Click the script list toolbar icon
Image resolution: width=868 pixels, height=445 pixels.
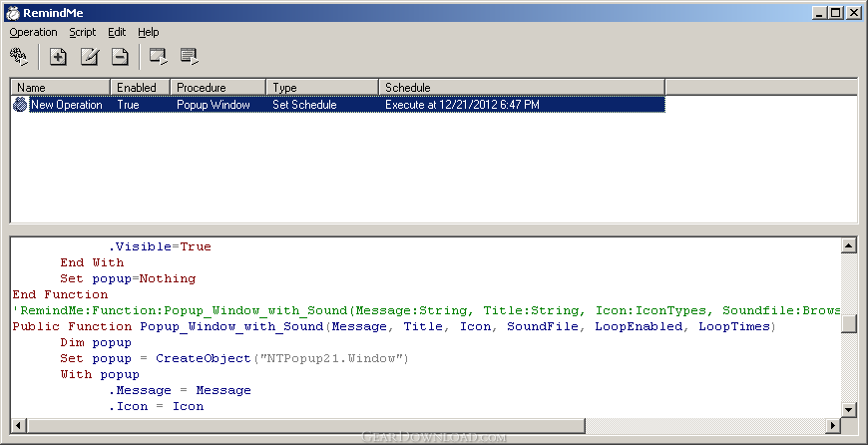(x=190, y=57)
